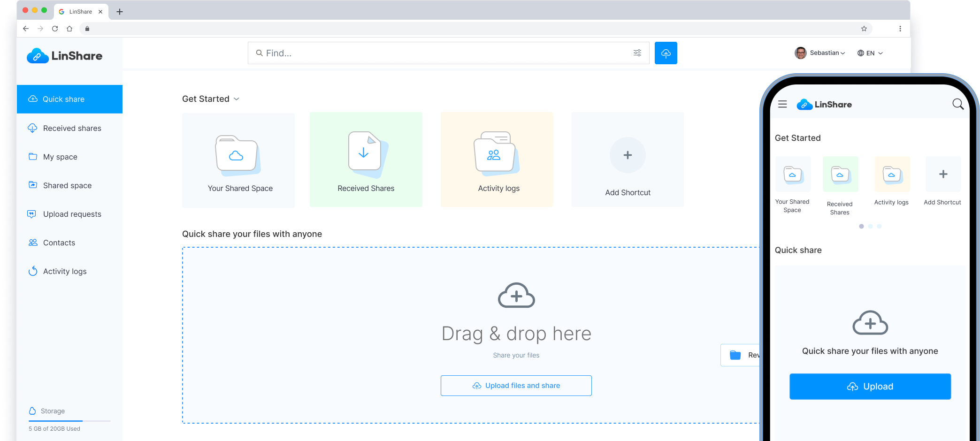Open the EN language dropdown
Image resolution: width=980 pixels, height=441 pixels.
[x=870, y=53]
